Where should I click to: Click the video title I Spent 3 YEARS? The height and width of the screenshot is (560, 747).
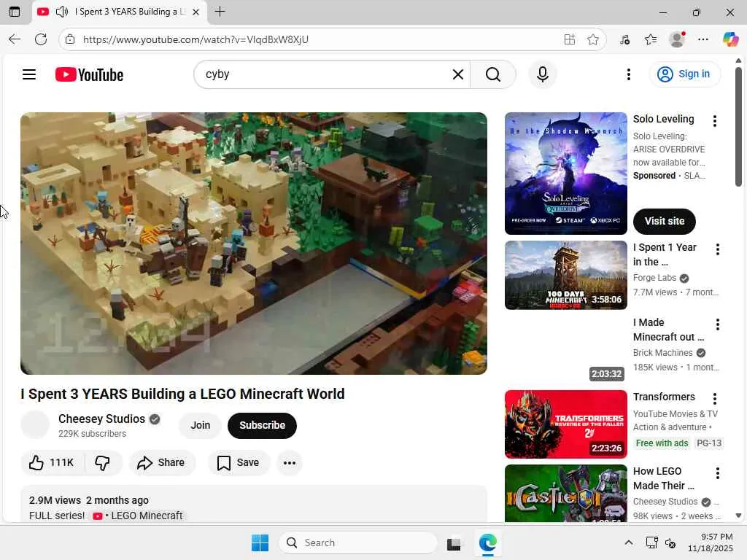point(182,394)
